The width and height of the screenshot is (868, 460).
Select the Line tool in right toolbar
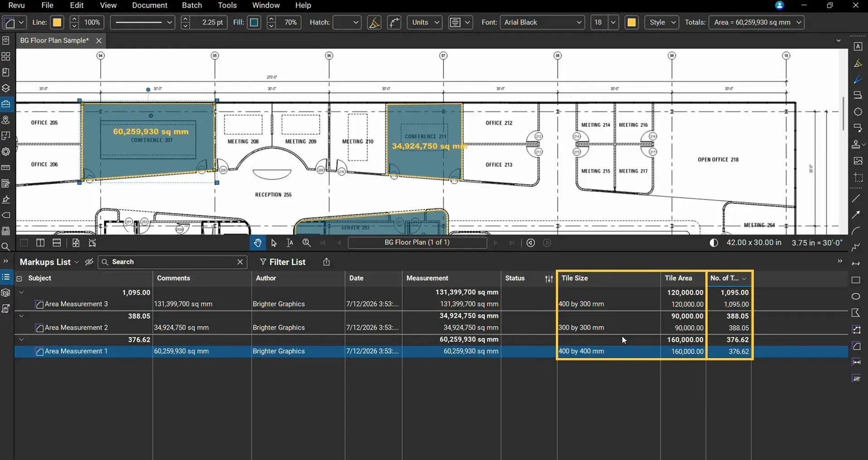point(856,199)
